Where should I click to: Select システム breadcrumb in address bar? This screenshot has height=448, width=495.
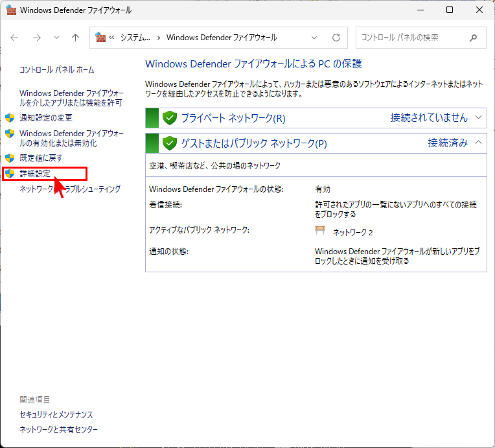[x=135, y=38]
